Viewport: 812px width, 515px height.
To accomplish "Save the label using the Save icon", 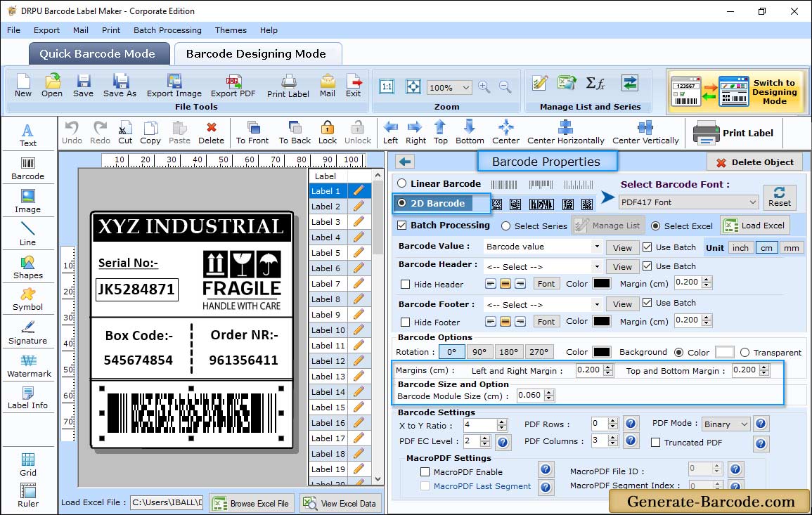I will 83,86.
